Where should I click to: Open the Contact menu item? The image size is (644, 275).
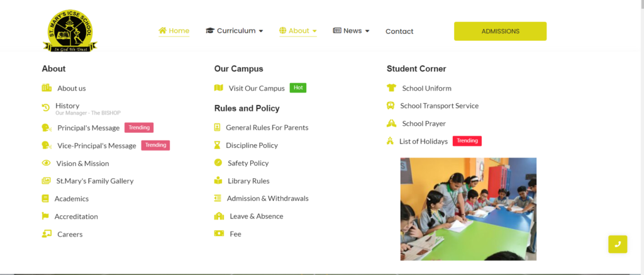399,31
